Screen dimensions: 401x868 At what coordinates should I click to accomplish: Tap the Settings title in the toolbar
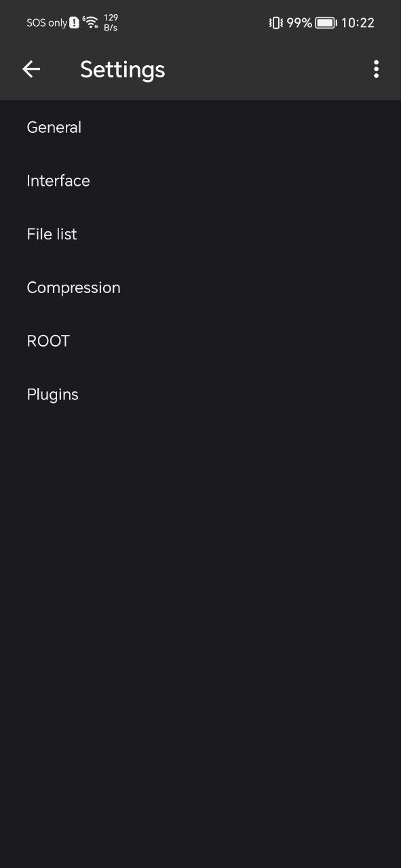tap(123, 70)
